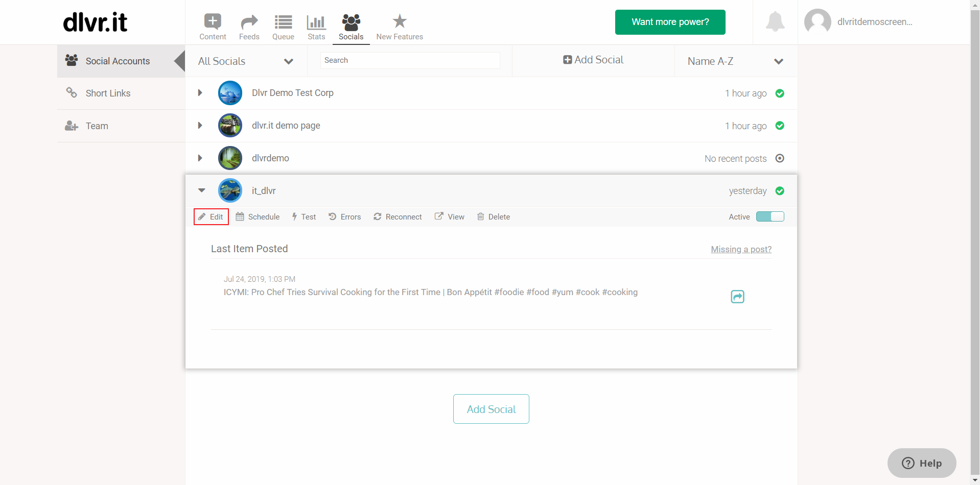Click View for it_dlvr
The image size is (980, 485).
(449, 217)
